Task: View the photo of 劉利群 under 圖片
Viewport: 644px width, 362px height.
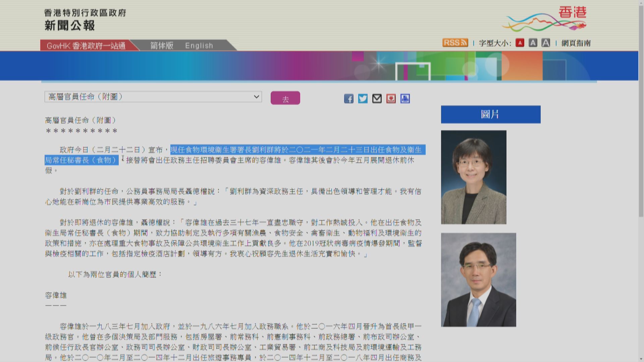Action: (474, 177)
